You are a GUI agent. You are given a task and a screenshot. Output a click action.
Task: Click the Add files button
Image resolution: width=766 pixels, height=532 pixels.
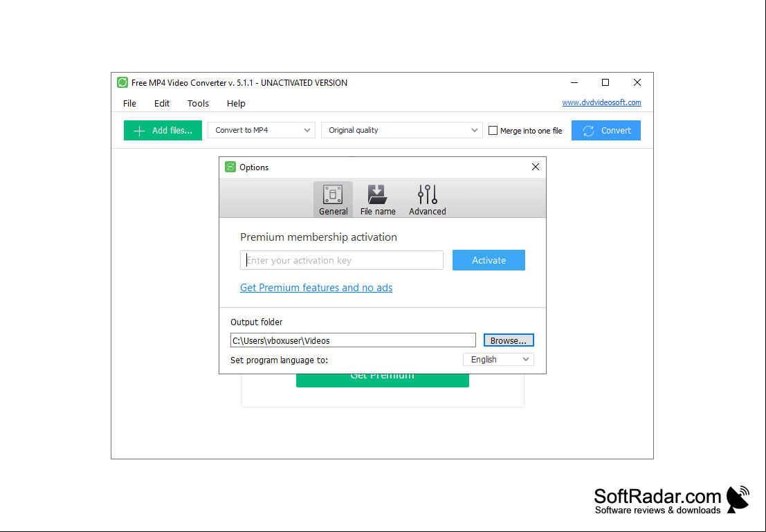163,131
